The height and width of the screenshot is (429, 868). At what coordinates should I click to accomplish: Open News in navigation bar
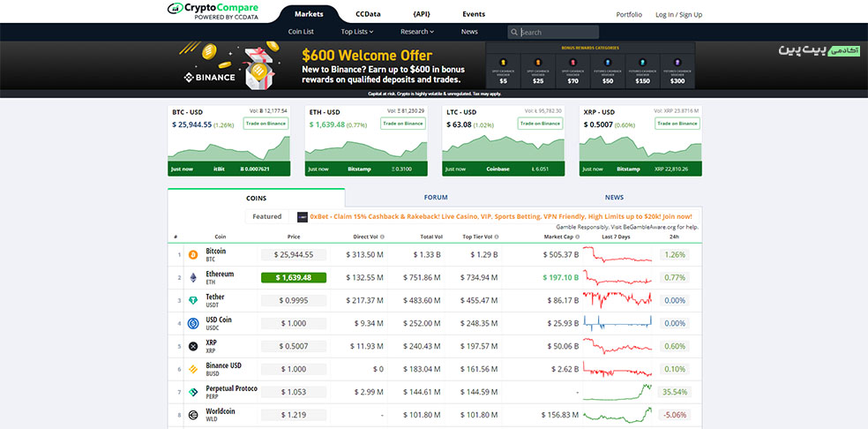(469, 32)
